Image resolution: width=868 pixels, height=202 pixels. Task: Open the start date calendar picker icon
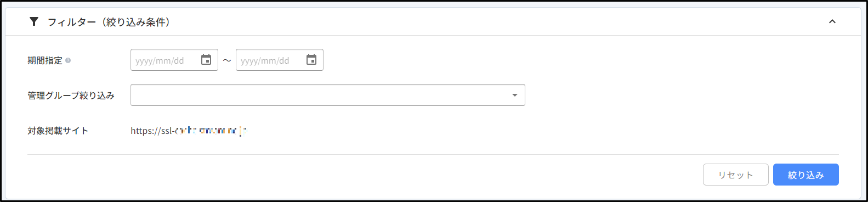(206, 60)
